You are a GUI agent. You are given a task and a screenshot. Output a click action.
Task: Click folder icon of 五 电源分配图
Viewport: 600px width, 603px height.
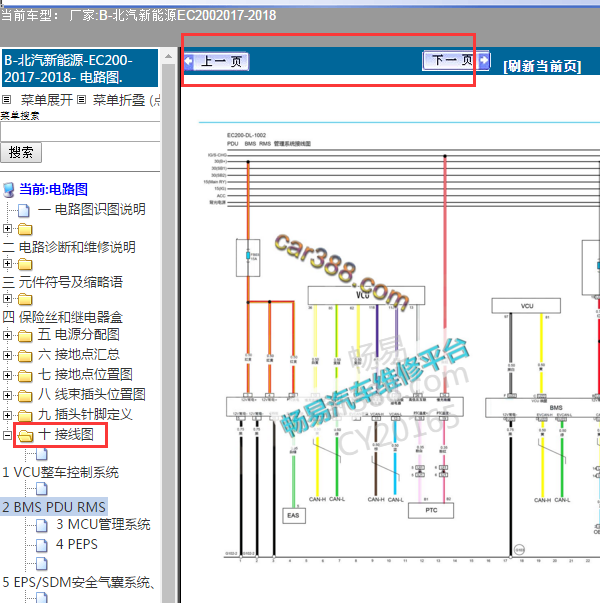coord(25,336)
